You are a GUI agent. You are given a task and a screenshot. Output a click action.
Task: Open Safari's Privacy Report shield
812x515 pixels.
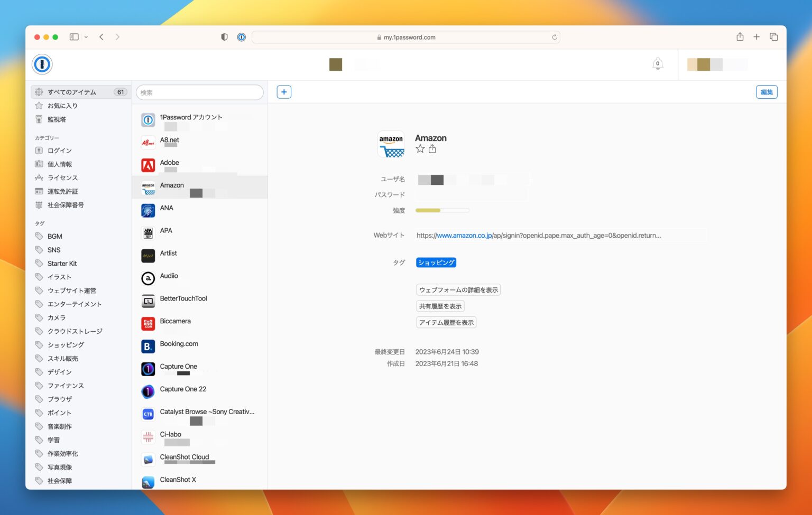click(x=224, y=37)
